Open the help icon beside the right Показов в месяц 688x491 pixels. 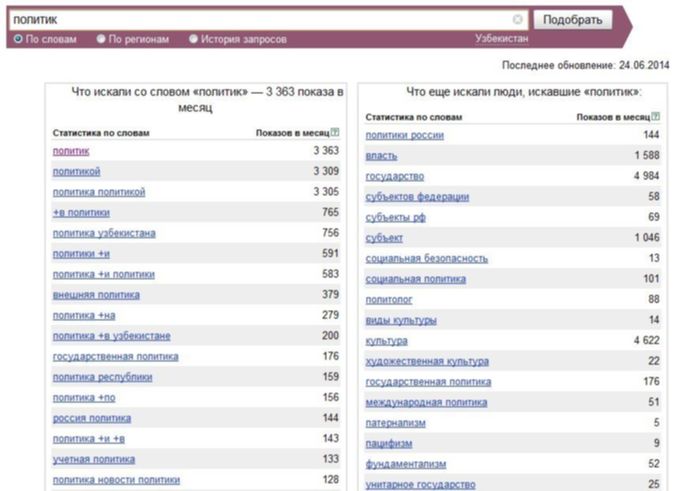coord(655,116)
